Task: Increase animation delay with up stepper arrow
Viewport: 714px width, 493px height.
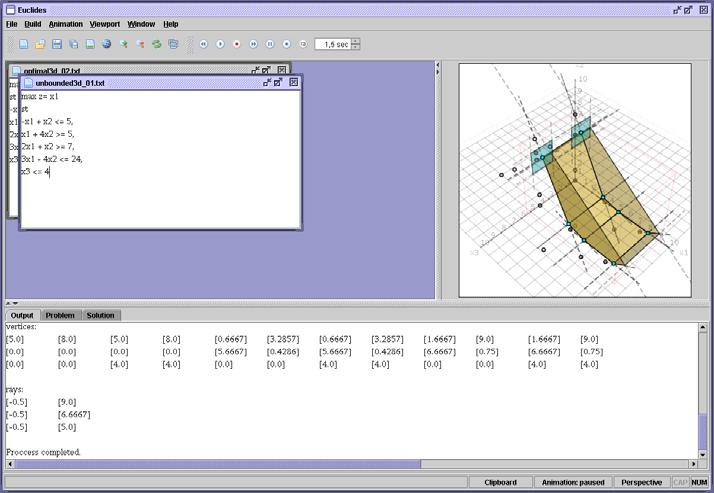Action: pyautogui.click(x=356, y=41)
